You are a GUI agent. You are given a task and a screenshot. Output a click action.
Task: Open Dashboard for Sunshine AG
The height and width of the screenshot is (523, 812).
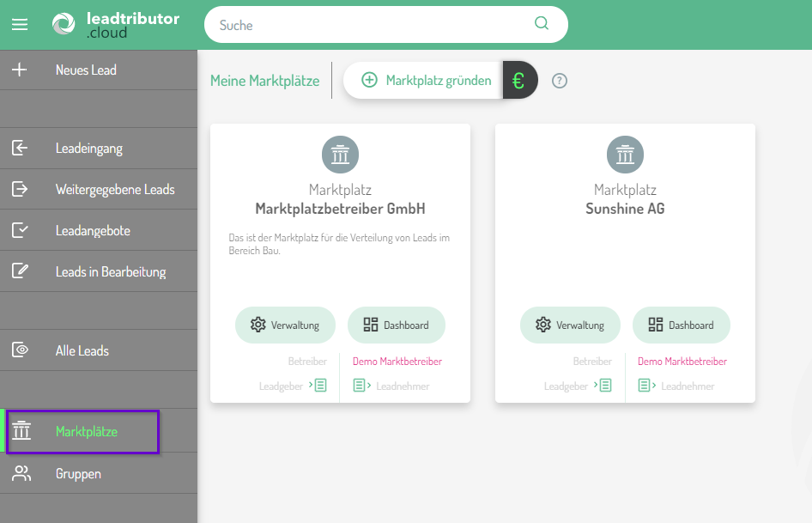click(x=682, y=325)
